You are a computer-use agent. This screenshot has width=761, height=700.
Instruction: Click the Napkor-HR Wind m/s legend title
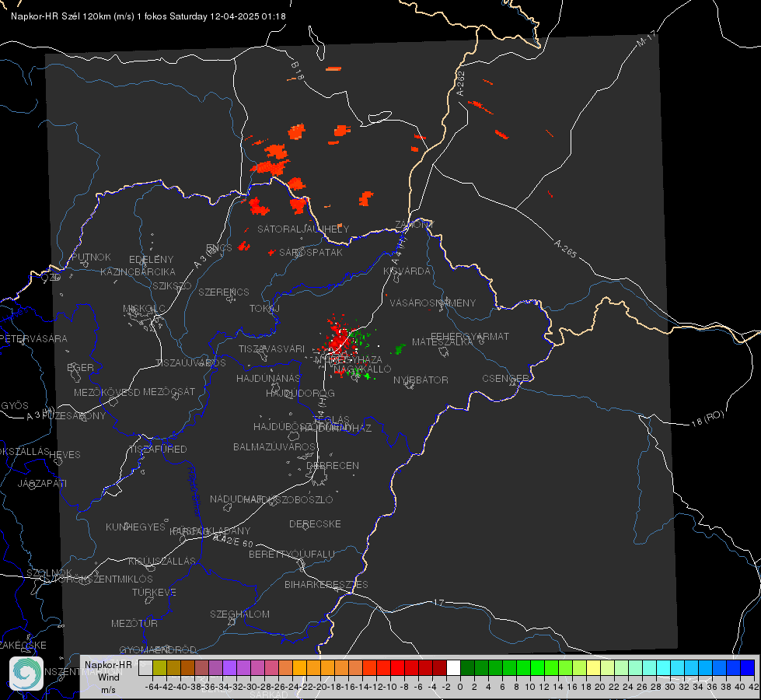[x=108, y=677]
